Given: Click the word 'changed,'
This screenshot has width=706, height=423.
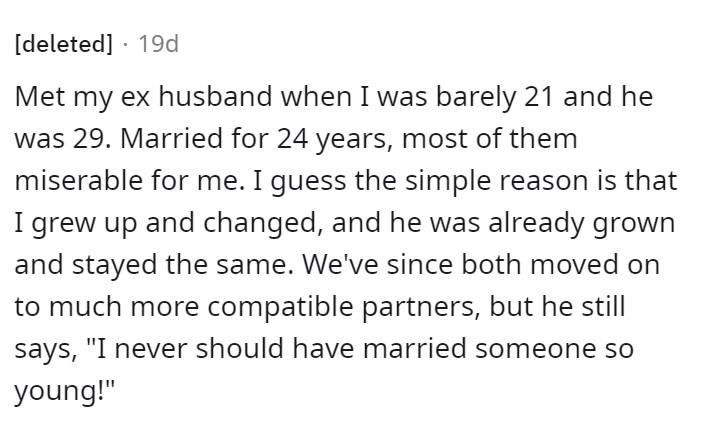Looking at the screenshot, I should coord(262,224).
